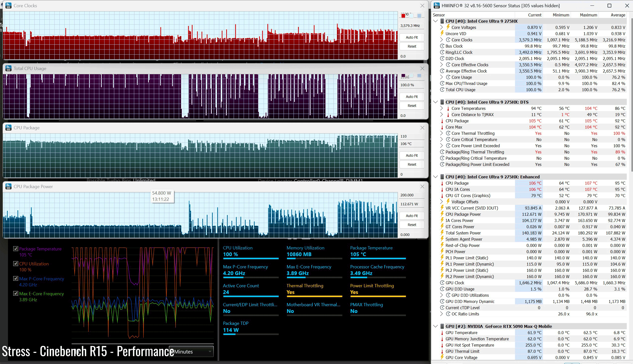Image resolution: width=633 pixels, height=364 pixels.
Task: Collapse the 275HX: DTS sensor group
Action: 436,102
